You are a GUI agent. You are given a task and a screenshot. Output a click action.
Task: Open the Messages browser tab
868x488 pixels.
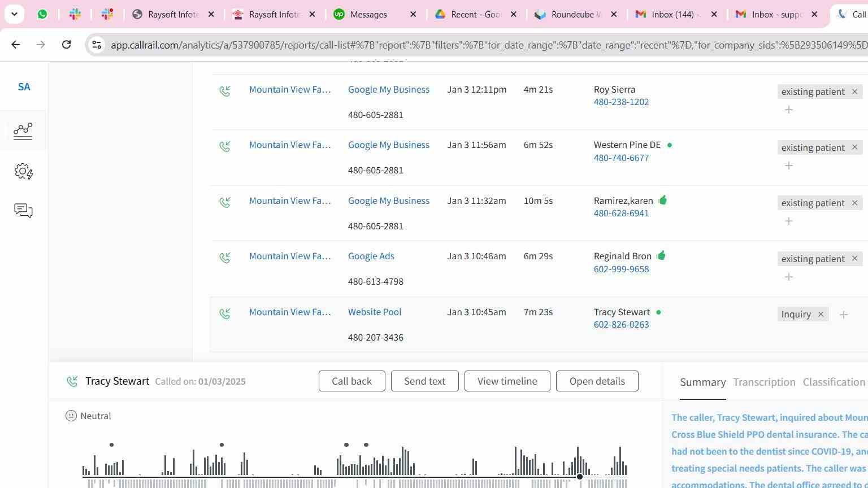coord(368,14)
